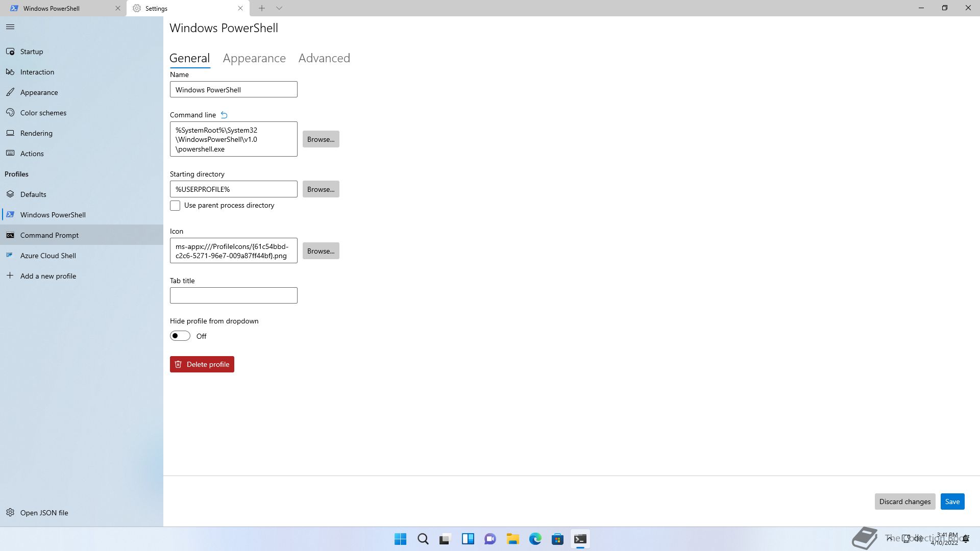
Task: Browse for the profile Icon file
Action: pyautogui.click(x=321, y=251)
